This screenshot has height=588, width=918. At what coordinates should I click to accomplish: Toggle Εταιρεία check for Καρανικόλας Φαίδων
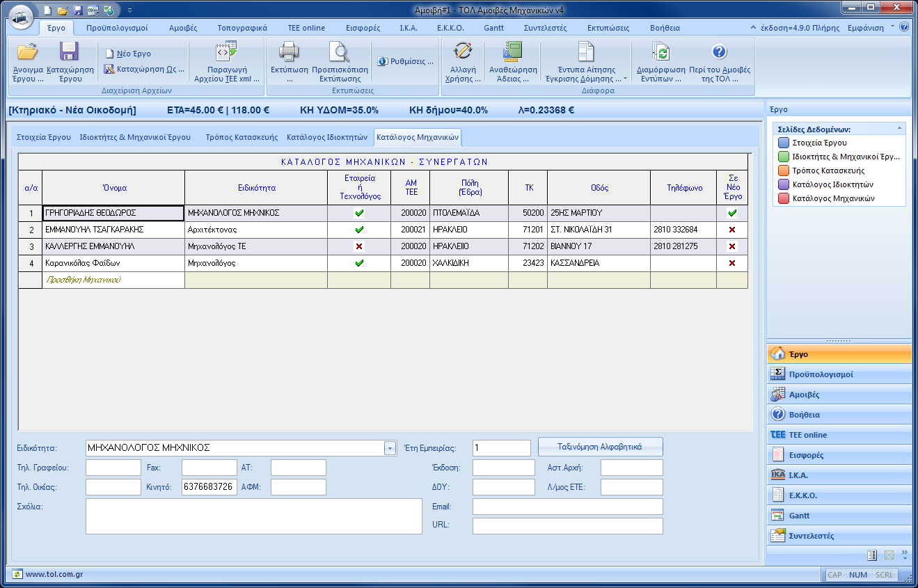[x=359, y=263]
